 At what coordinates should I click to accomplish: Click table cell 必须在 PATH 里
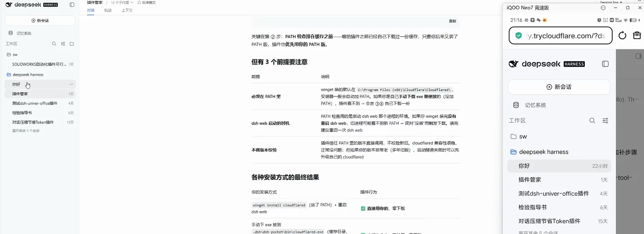coord(266,96)
